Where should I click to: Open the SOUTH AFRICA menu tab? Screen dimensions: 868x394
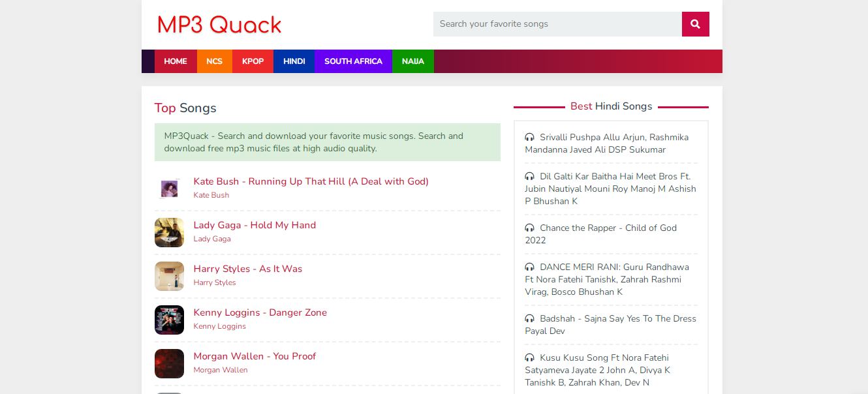tap(353, 61)
